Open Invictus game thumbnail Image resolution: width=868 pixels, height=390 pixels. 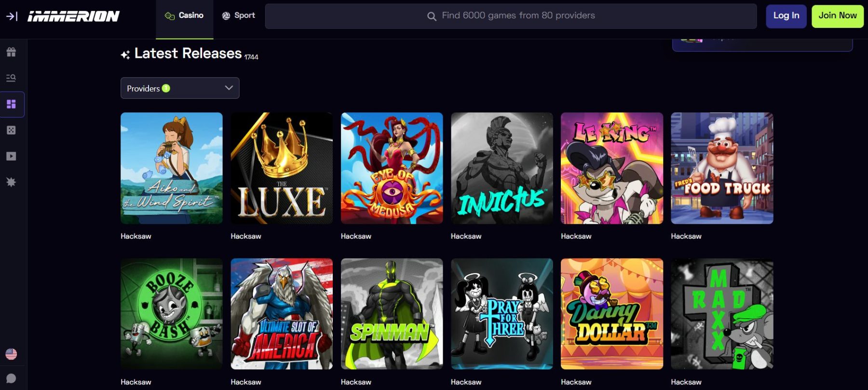coord(502,168)
